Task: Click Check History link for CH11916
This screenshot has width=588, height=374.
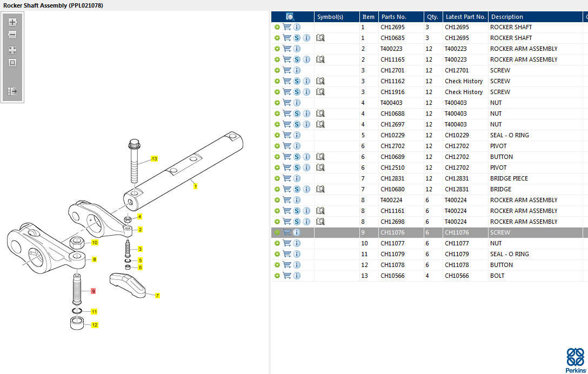Action: [464, 92]
